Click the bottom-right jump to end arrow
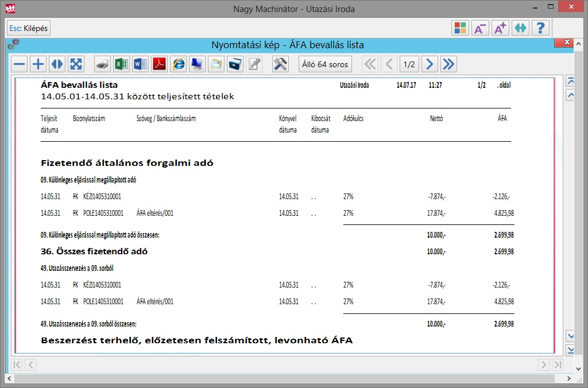The height and width of the screenshot is (388, 588). [558, 364]
